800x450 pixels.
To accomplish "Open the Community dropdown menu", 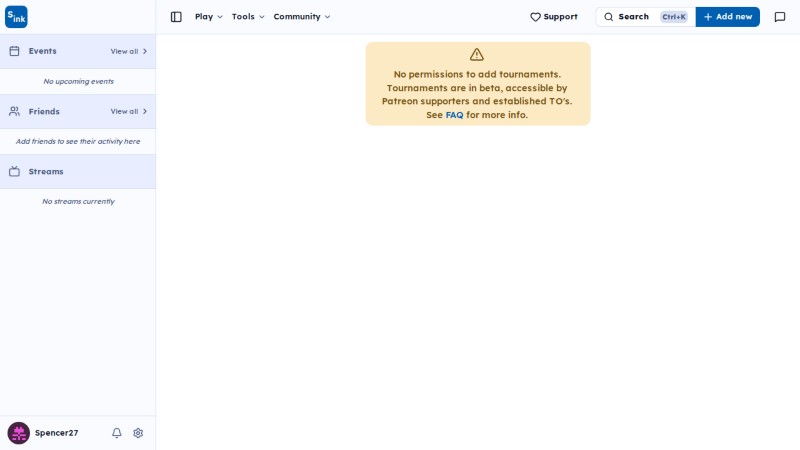I will [x=302, y=17].
